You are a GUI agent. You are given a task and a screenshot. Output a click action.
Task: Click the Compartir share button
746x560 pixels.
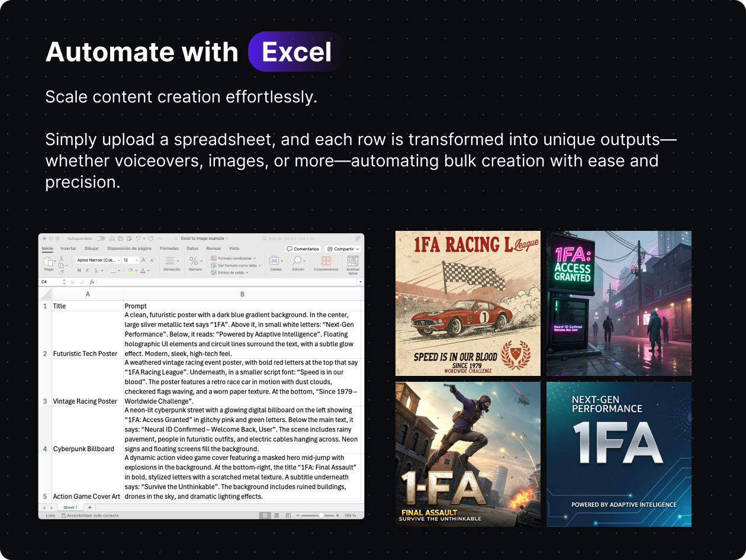pyautogui.click(x=342, y=249)
